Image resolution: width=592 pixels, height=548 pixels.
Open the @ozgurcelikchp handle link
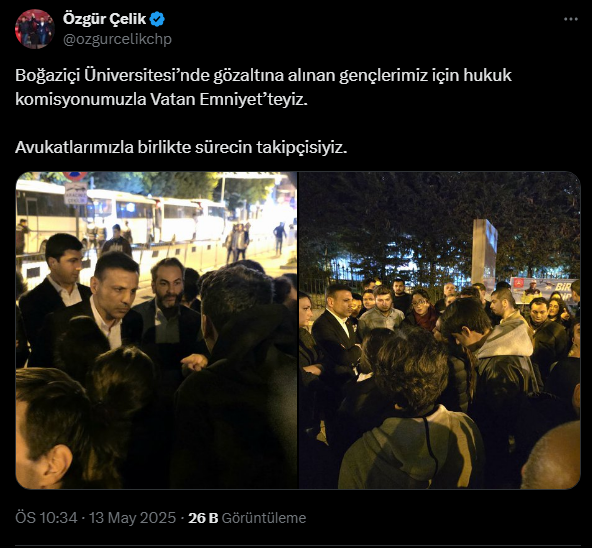pos(117,39)
